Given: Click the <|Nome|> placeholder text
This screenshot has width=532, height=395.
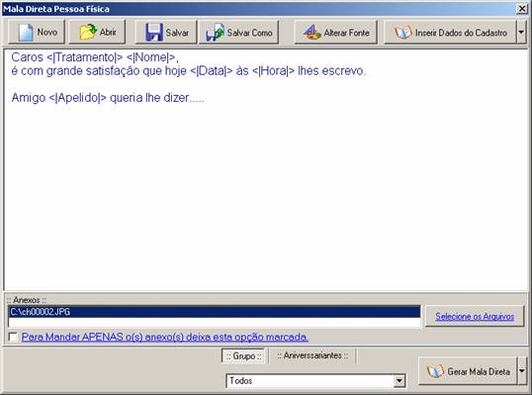Looking at the screenshot, I should pos(150,57).
